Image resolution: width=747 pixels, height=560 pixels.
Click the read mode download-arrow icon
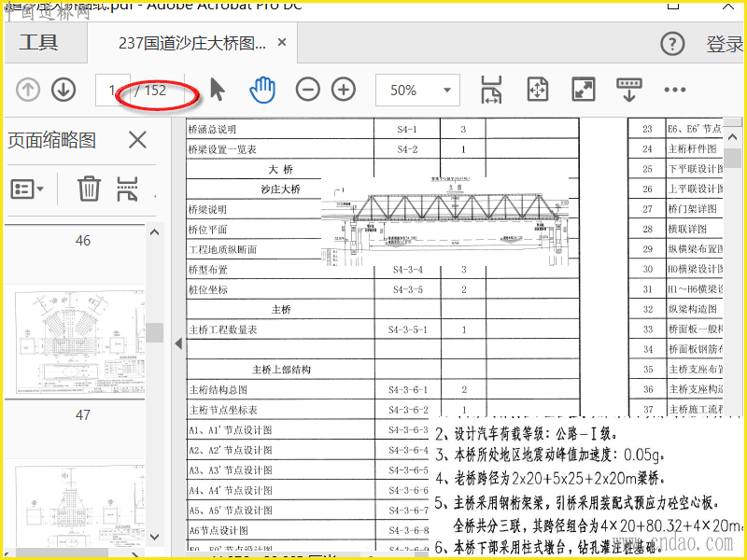(628, 90)
